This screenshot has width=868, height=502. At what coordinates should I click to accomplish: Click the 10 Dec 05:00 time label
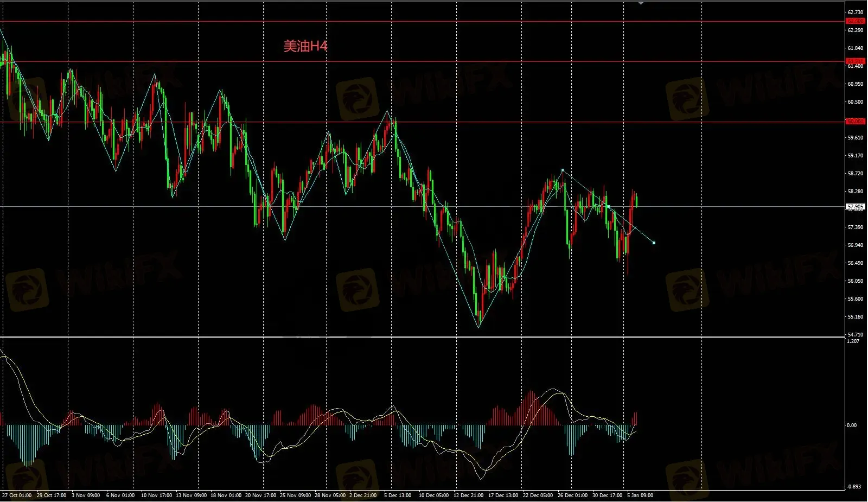(x=433, y=495)
